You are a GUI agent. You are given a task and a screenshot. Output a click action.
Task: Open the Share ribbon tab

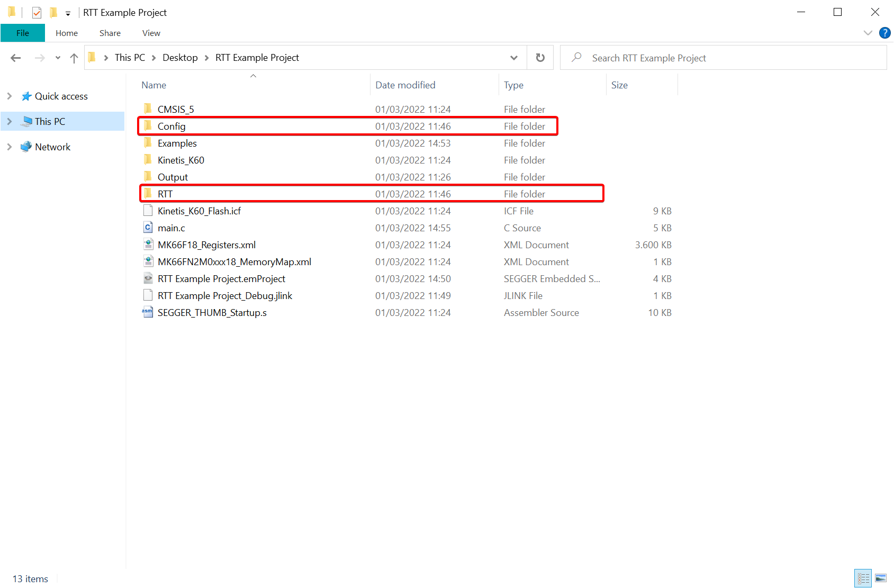coord(110,33)
